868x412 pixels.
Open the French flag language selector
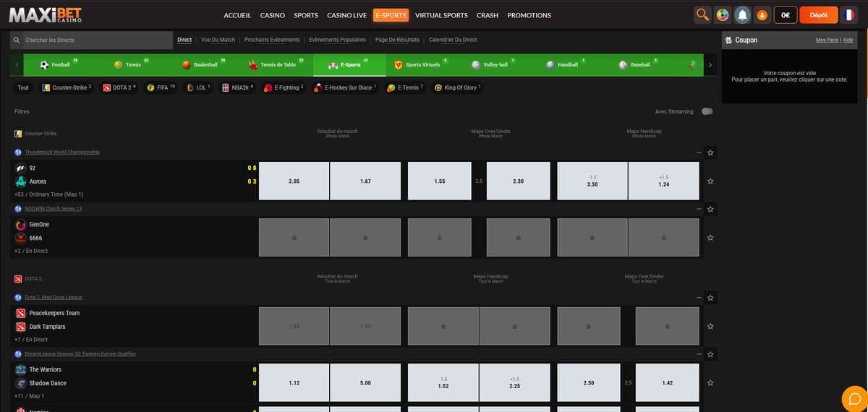point(848,14)
